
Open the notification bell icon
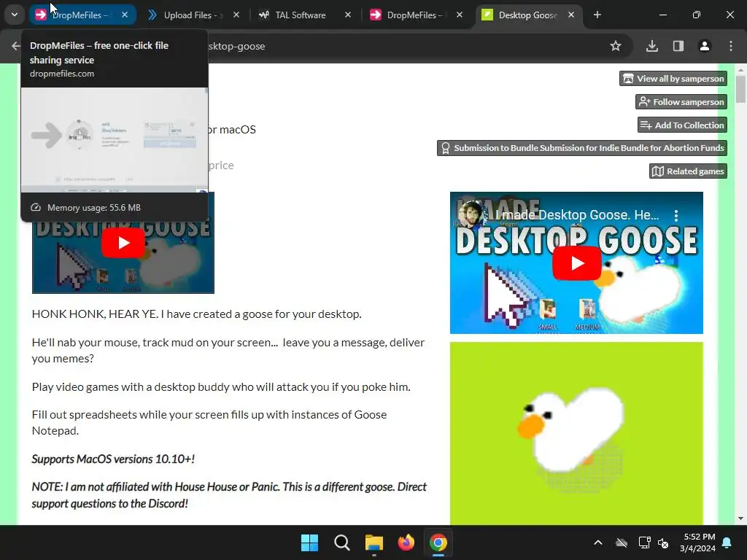click(x=727, y=542)
